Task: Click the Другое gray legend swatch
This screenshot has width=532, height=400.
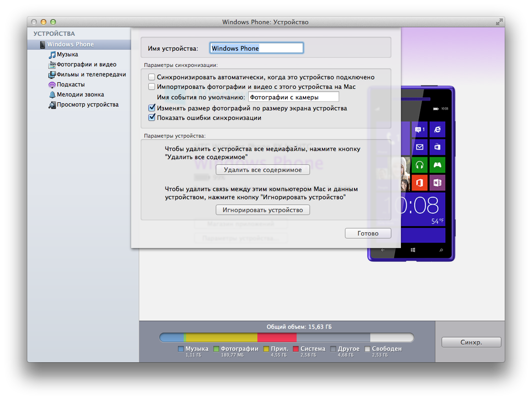Action: point(333,349)
